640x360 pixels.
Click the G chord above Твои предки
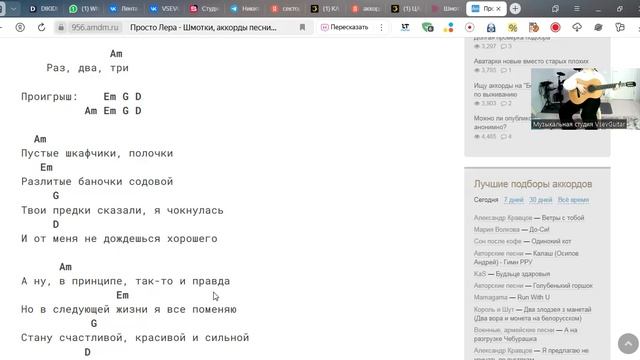tap(56, 196)
